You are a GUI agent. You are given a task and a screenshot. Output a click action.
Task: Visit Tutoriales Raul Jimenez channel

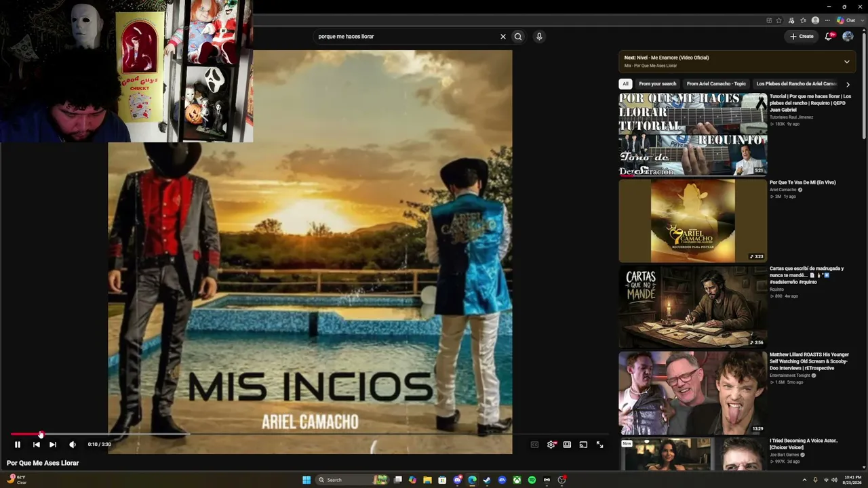coord(791,117)
